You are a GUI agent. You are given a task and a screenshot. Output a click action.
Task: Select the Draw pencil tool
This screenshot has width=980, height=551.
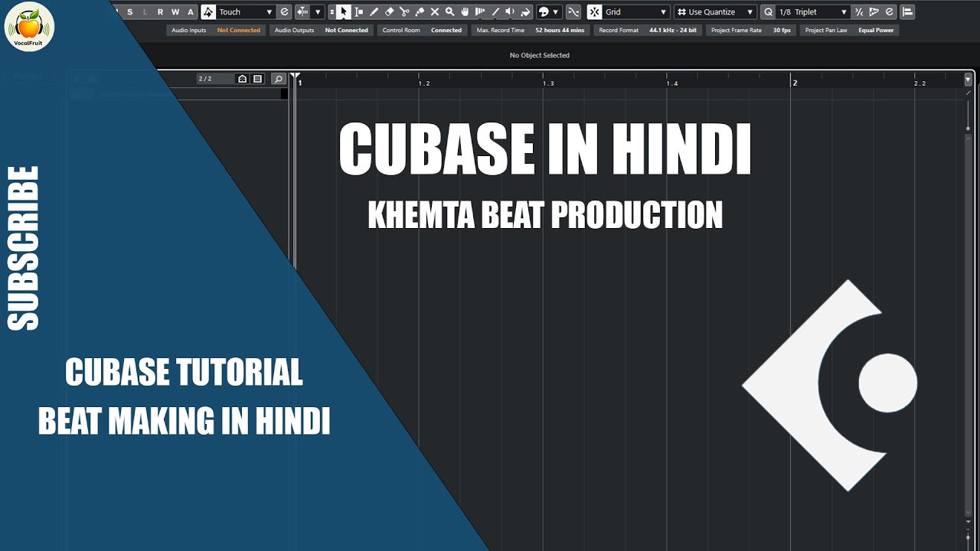(x=374, y=11)
